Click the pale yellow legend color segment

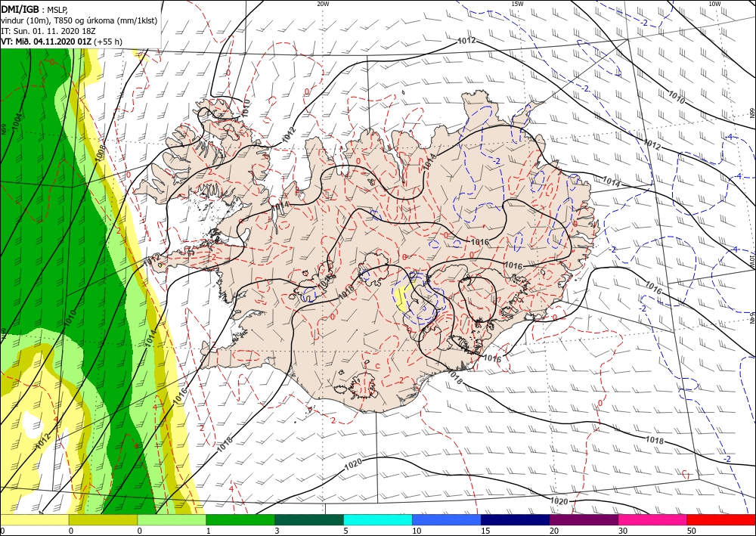click(34, 519)
